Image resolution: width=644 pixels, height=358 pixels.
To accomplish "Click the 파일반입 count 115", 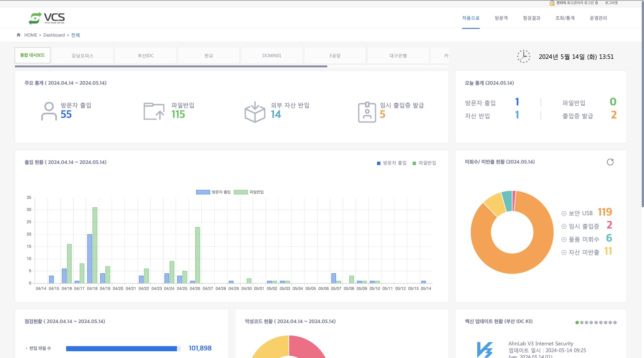I will pyautogui.click(x=178, y=114).
